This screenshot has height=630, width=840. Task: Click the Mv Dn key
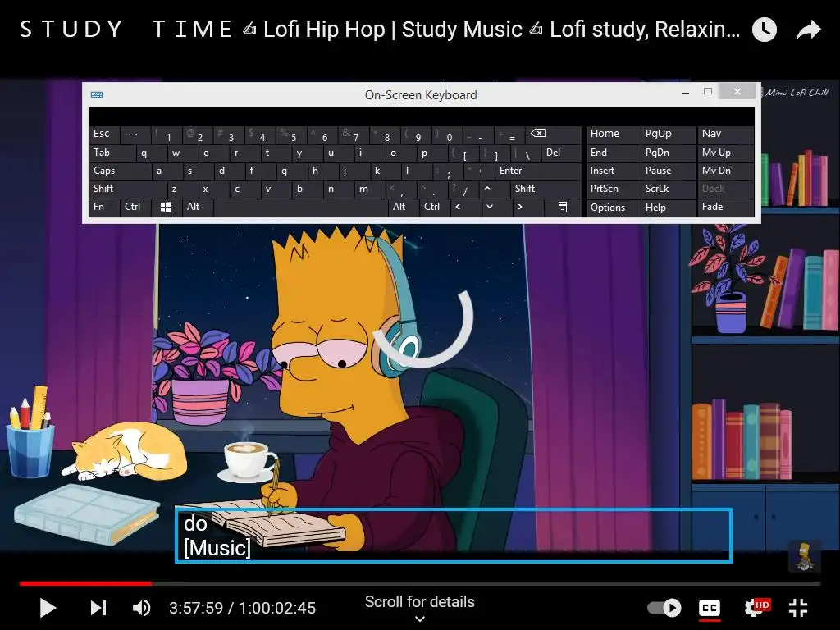point(725,171)
